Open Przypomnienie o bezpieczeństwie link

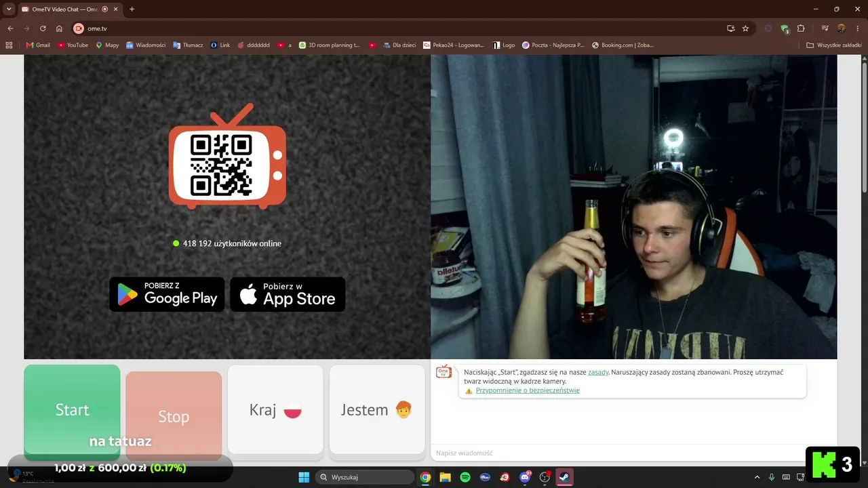click(528, 390)
